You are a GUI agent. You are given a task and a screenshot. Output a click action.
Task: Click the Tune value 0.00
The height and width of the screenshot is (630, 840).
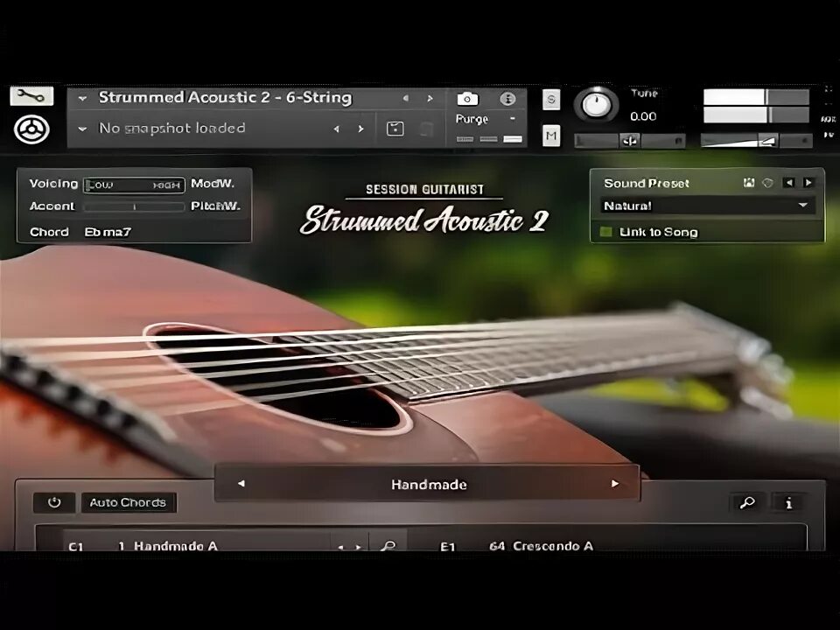(643, 116)
